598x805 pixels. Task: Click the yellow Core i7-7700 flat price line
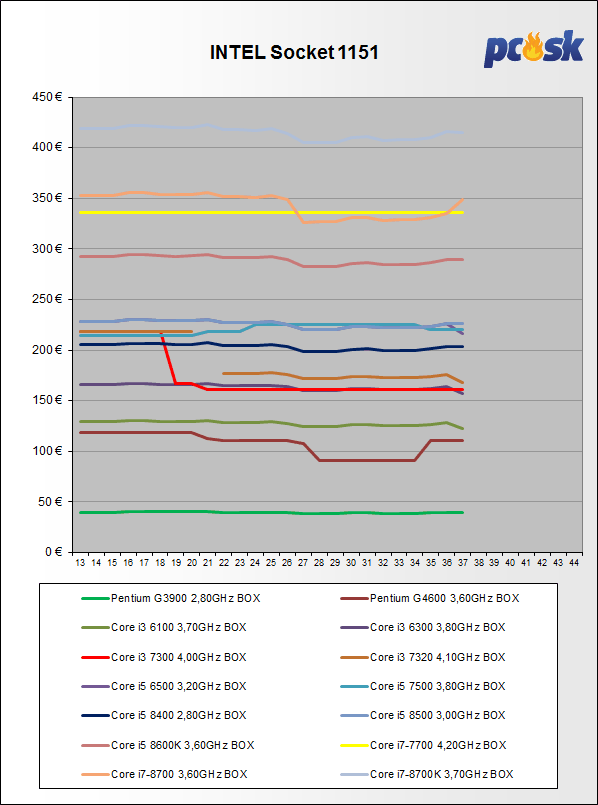click(272, 212)
